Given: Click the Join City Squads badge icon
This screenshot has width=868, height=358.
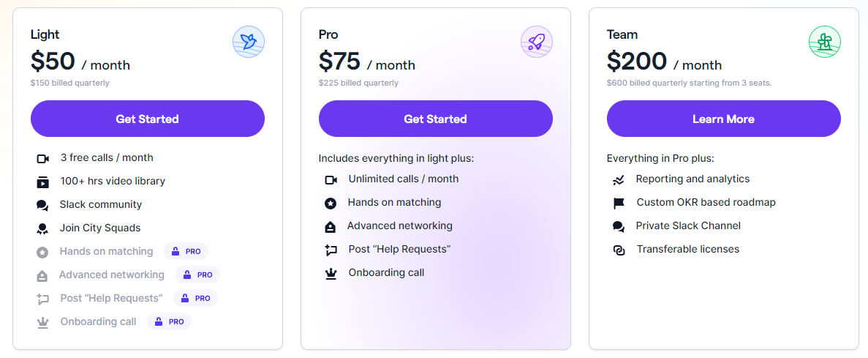Looking at the screenshot, I should [x=42, y=229].
